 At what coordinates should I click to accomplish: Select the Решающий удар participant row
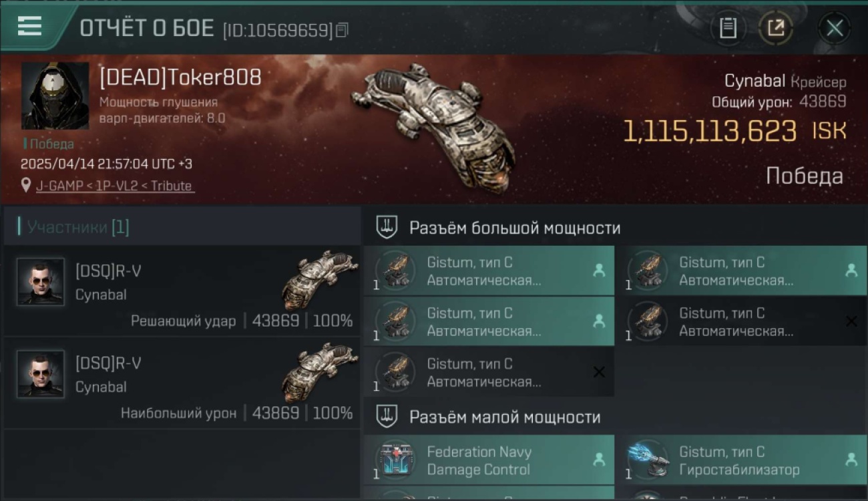(x=182, y=291)
